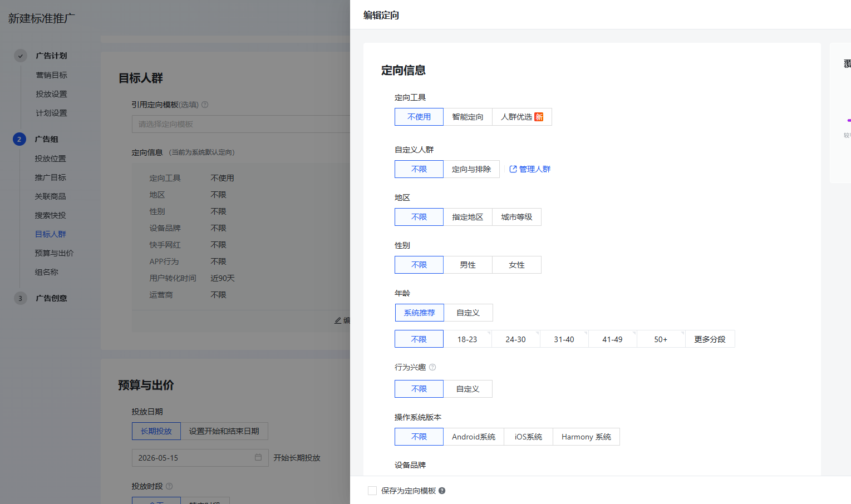Go to 关联商品 in sidebar
The height and width of the screenshot is (504, 851).
50,196
